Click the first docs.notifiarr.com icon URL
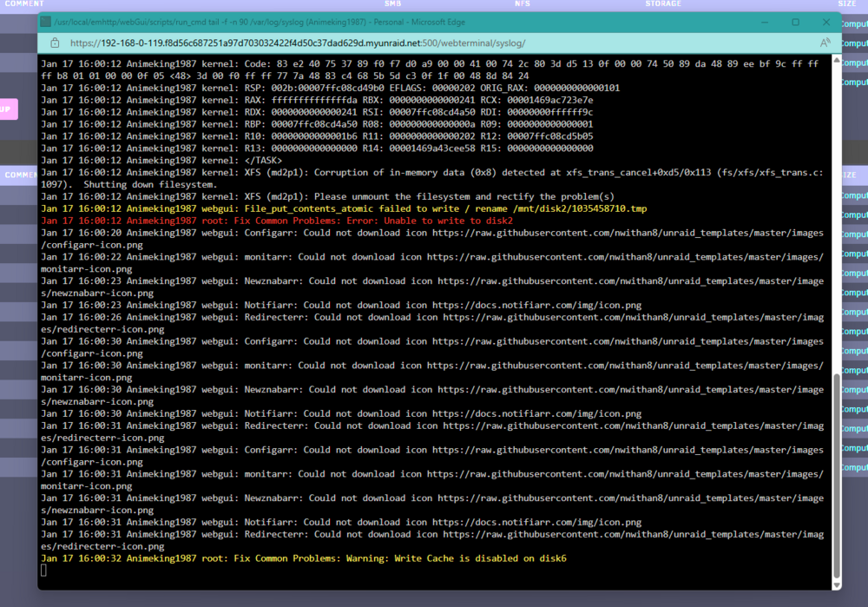Screen dimensions: 868x607 (x=537, y=305)
